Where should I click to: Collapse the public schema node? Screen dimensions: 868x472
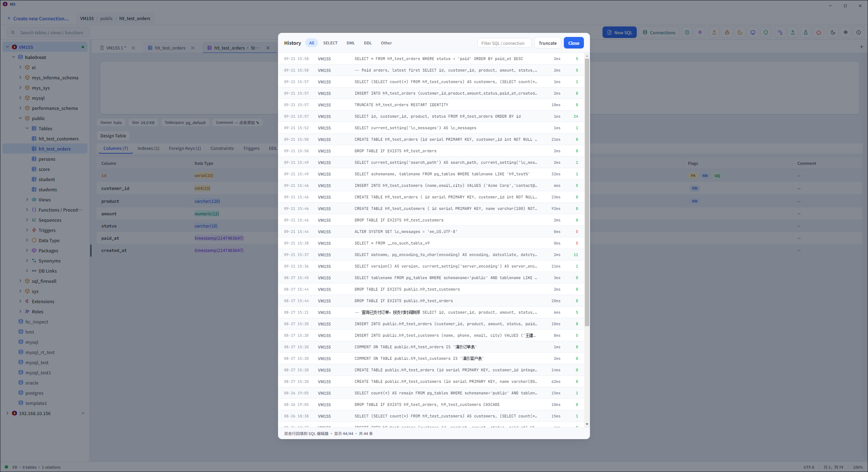(20, 118)
